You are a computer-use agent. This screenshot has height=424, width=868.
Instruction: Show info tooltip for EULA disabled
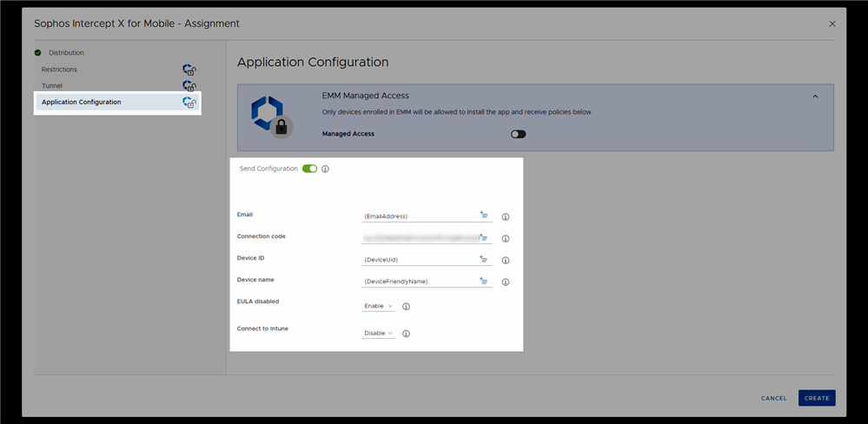pyautogui.click(x=406, y=306)
